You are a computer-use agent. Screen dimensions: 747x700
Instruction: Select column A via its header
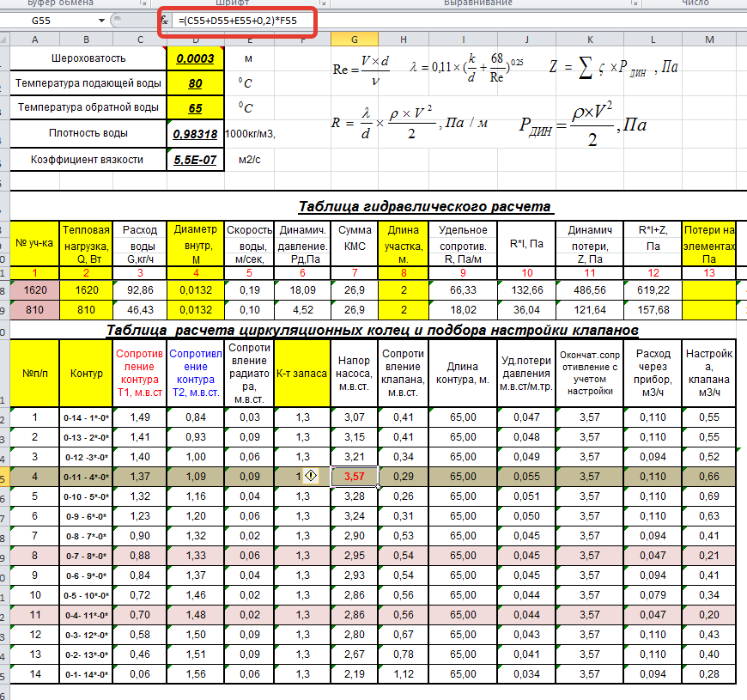tap(35, 40)
